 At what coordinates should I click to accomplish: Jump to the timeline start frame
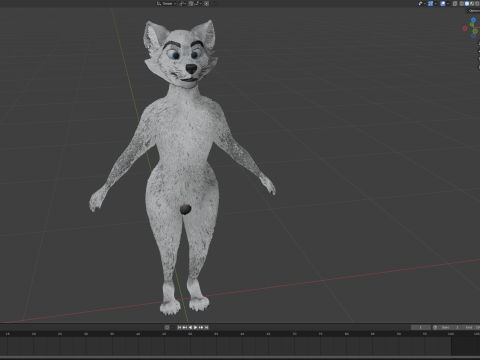(x=179, y=327)
